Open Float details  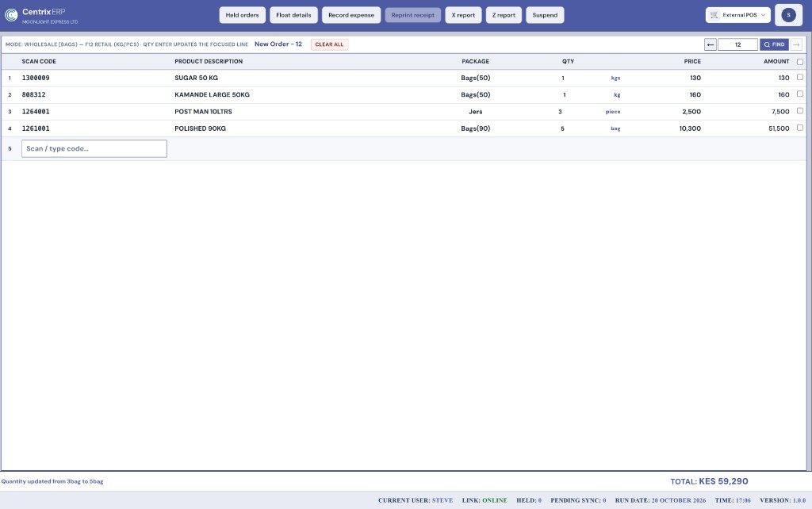pos(293,15)
